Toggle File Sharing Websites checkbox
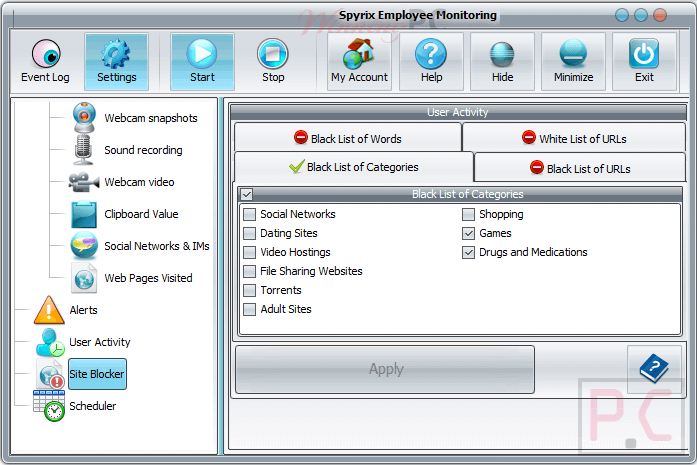697x465 pixels. 250,271
